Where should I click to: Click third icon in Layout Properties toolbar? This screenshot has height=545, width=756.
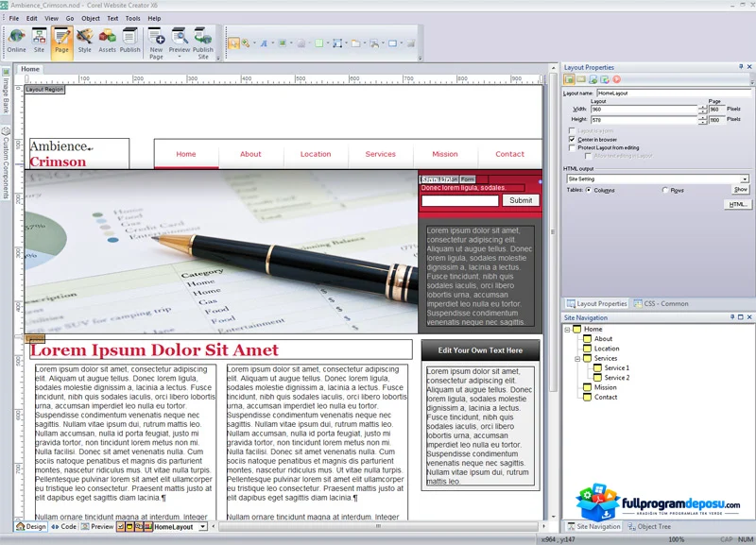593,79
